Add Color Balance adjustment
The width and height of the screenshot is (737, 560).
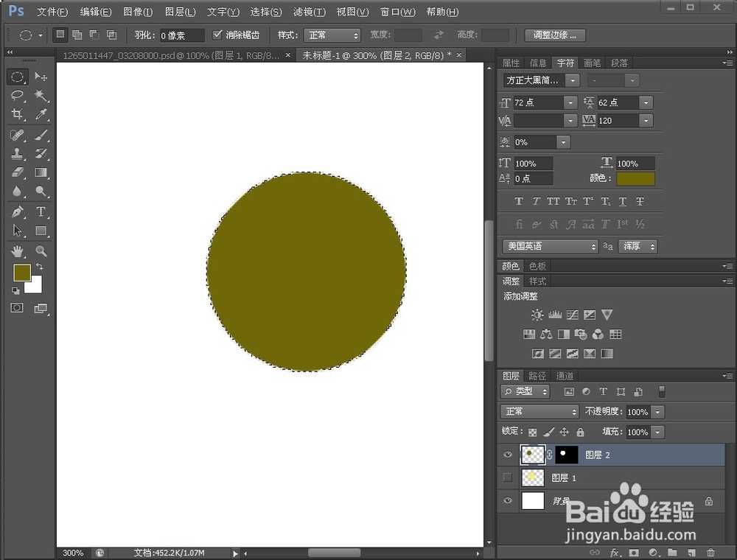point(546,334)
